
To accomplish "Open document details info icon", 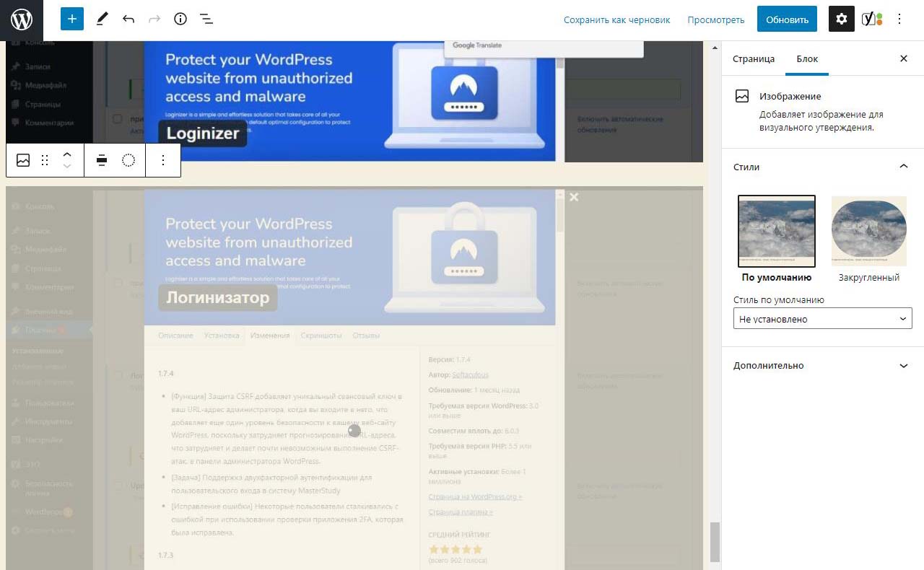I will (x=180, y=19).
